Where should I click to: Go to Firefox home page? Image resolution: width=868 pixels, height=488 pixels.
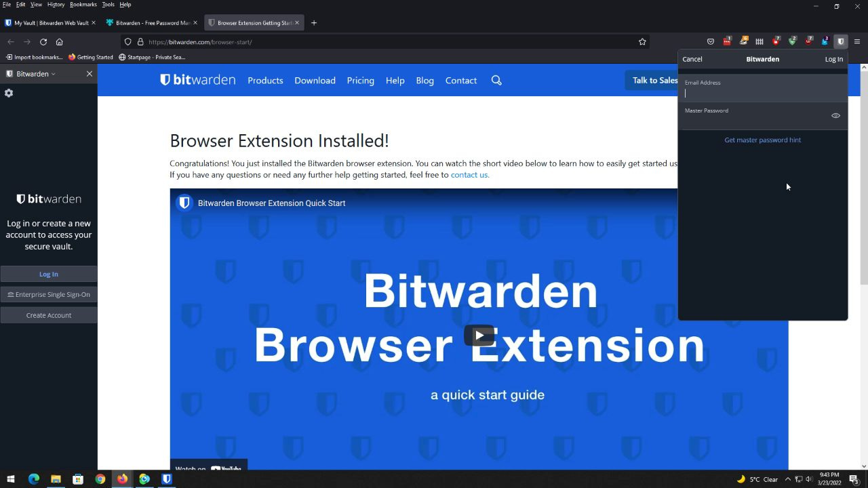pyautogui.click(x=60, y=41)
